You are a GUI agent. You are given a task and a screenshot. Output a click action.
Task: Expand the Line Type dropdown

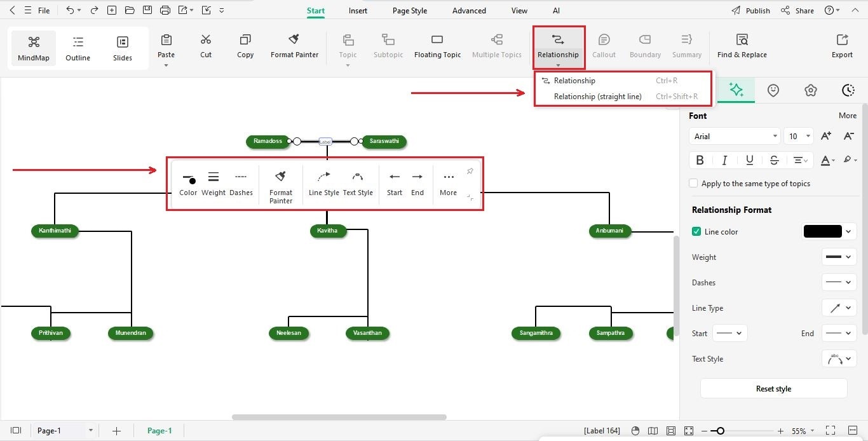(x=839, y=308)
